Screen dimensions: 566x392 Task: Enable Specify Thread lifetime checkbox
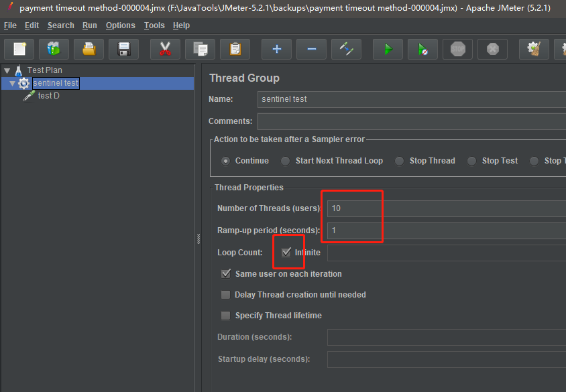[x=225, y=316]
